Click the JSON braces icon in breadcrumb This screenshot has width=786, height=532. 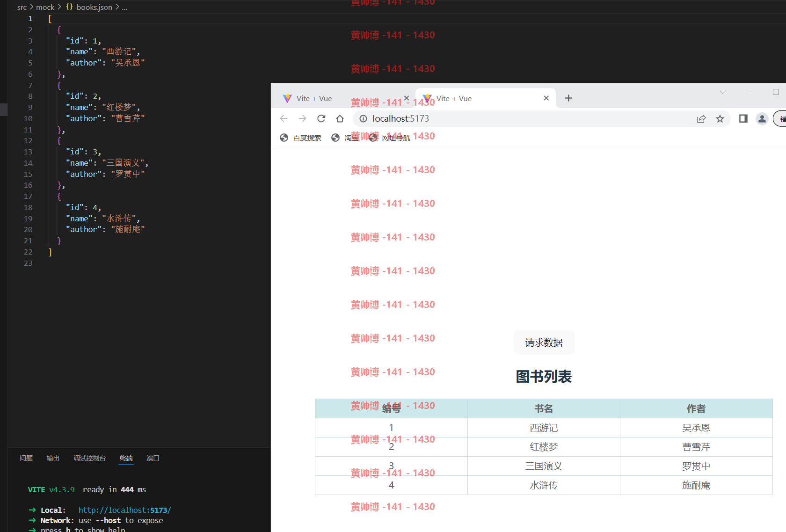click(69, 7)
